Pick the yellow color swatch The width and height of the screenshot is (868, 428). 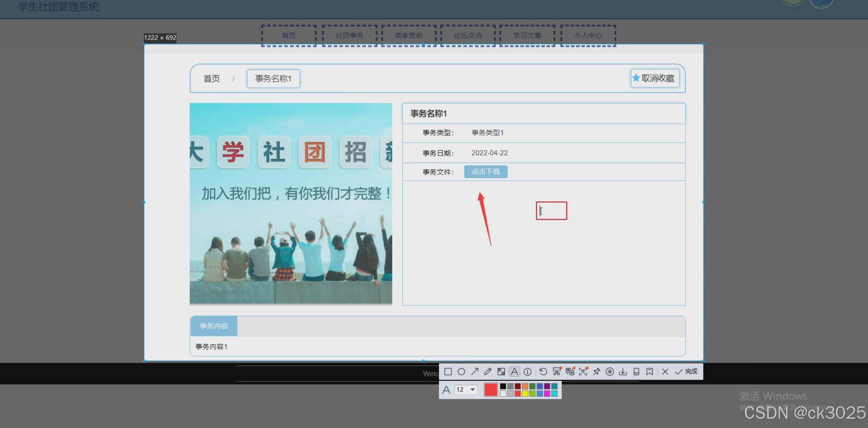525,393
